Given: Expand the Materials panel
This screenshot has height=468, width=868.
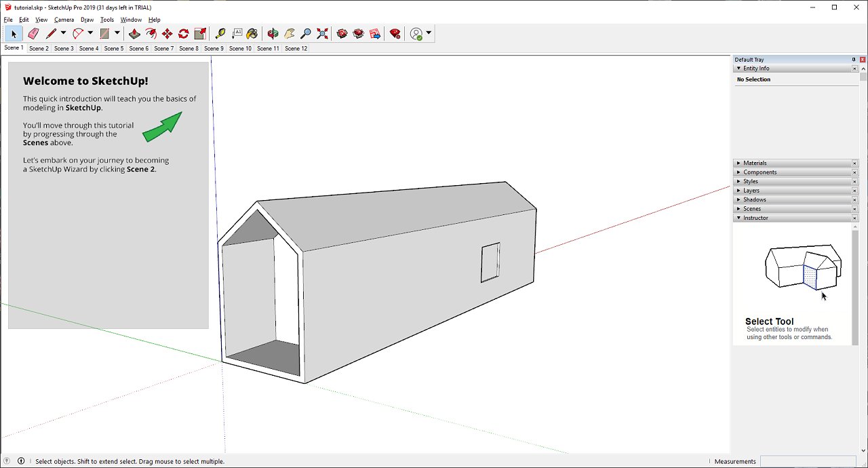Looking at the screenshot, I should (755, 163).
